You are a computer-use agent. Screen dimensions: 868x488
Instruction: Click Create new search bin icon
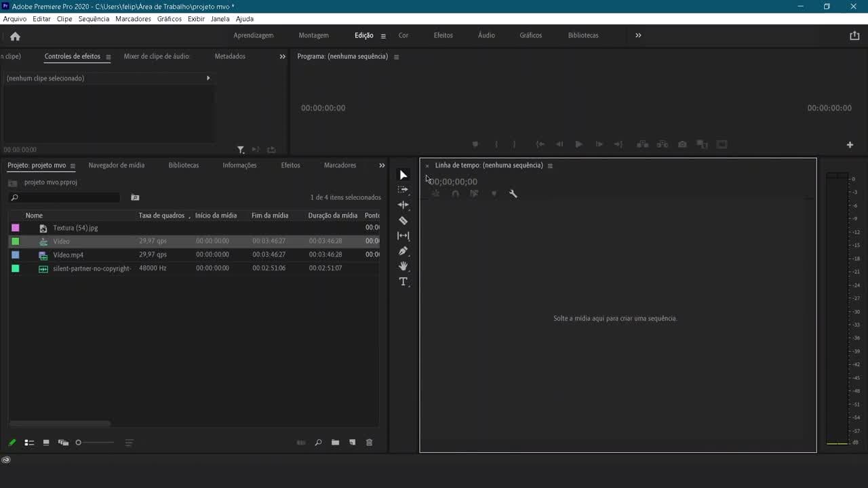(135, 198)
